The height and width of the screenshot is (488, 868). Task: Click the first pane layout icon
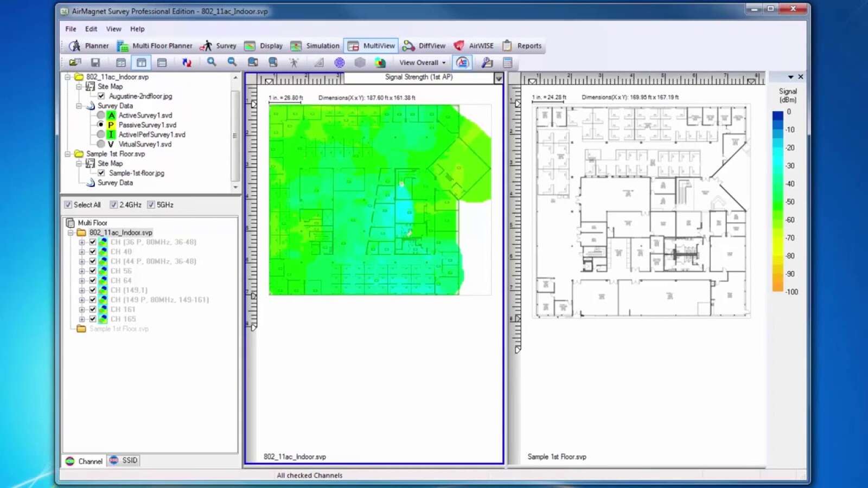(121, 62)
